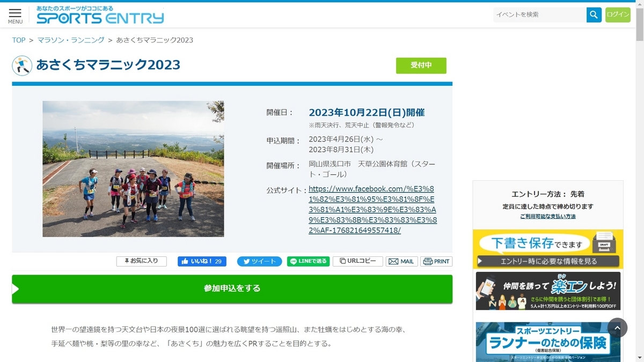Click the scroll-to-top arrow button
This screenshot has width=644, height=362.
(x=618, y=328)
